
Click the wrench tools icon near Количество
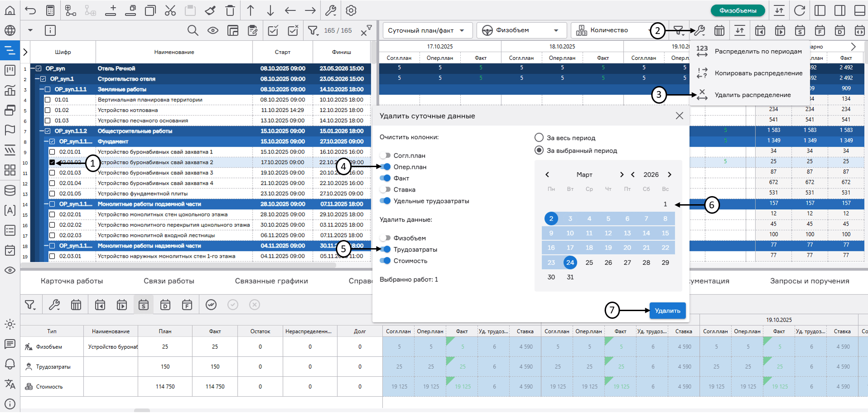pyautogui.click(x=700, y=30)
